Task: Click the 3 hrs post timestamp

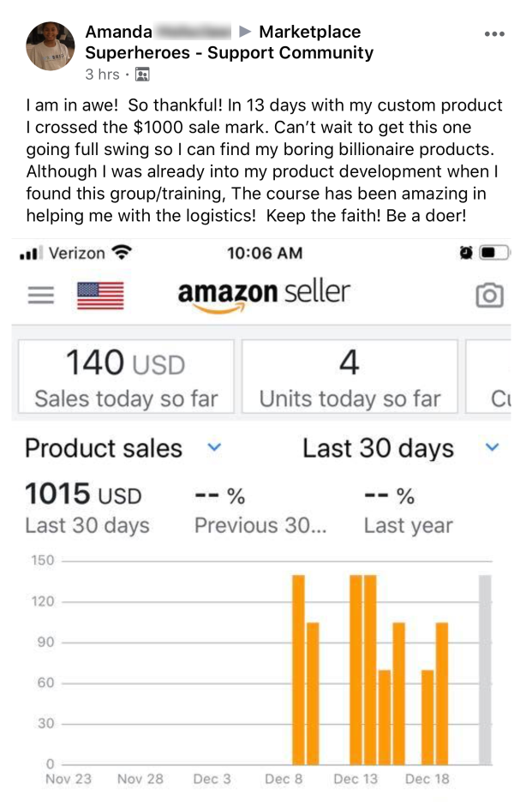Action: (102, 75)
